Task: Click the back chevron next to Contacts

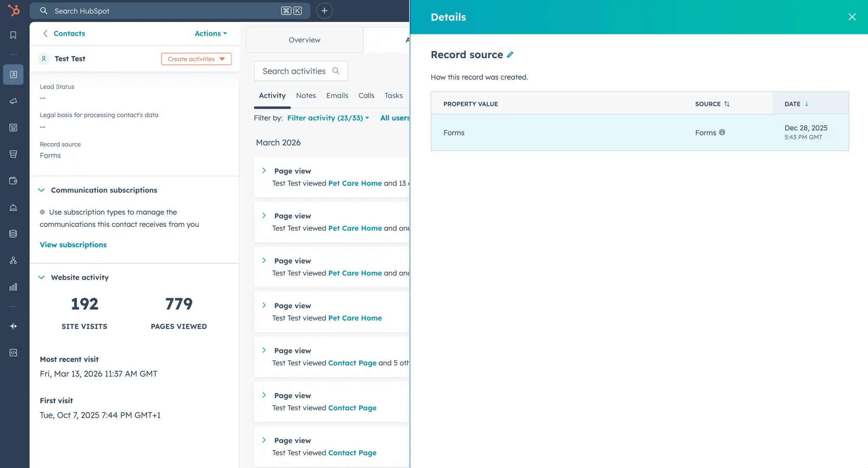Action: (x=45, y=33)
